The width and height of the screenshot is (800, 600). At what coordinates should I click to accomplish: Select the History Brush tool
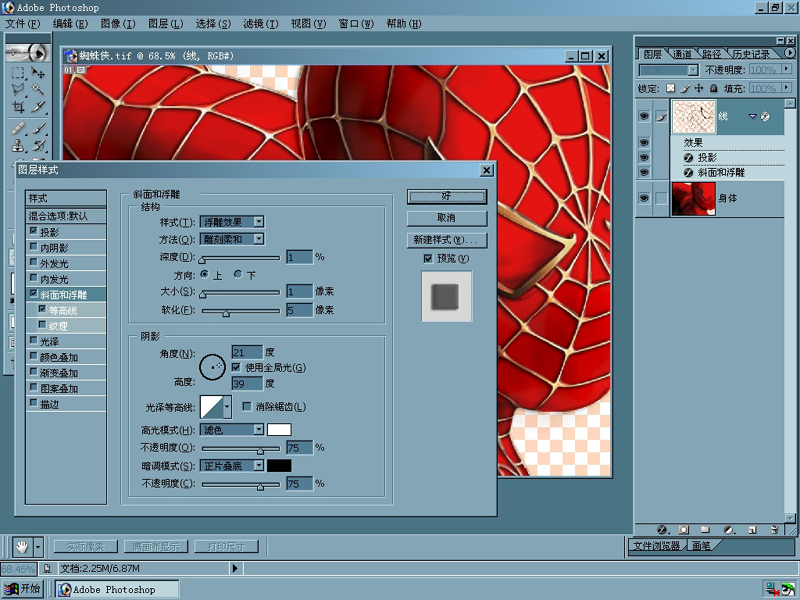point(38,145)
